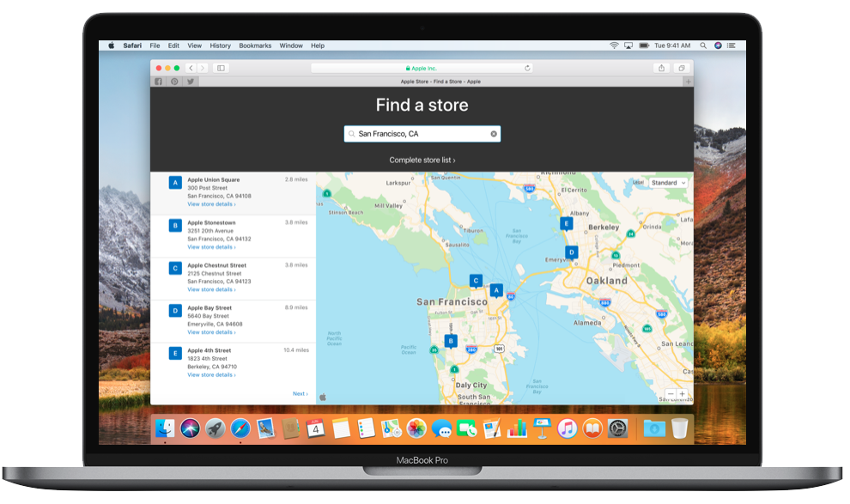Open the Downloads folder in the dock
This screenshot has width=850, height=504.
point(654,428)
